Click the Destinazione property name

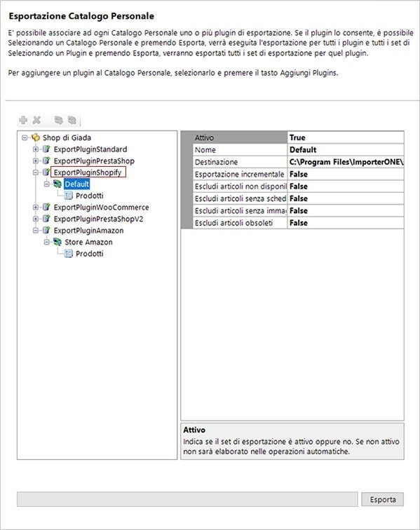(x=240, y=162)
